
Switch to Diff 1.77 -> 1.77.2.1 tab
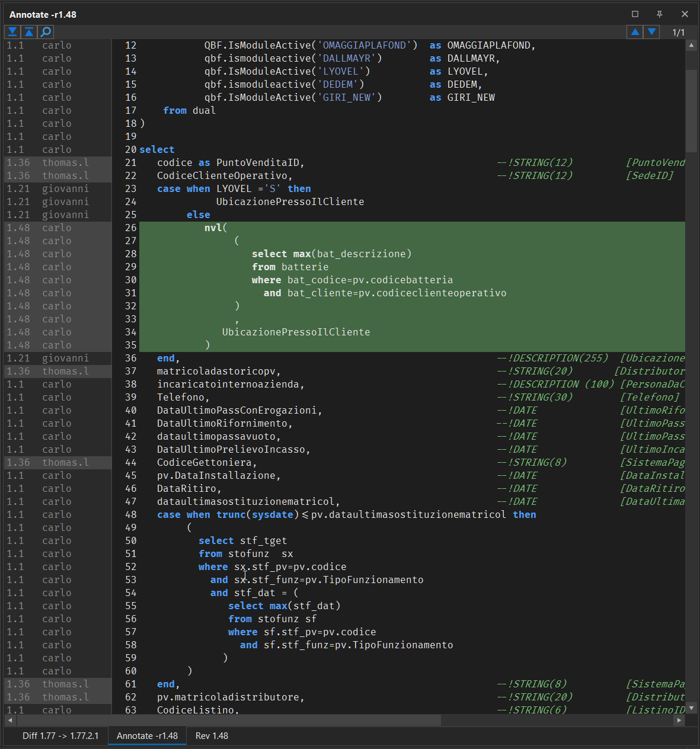pyautogui.click(x=60, y=736)
